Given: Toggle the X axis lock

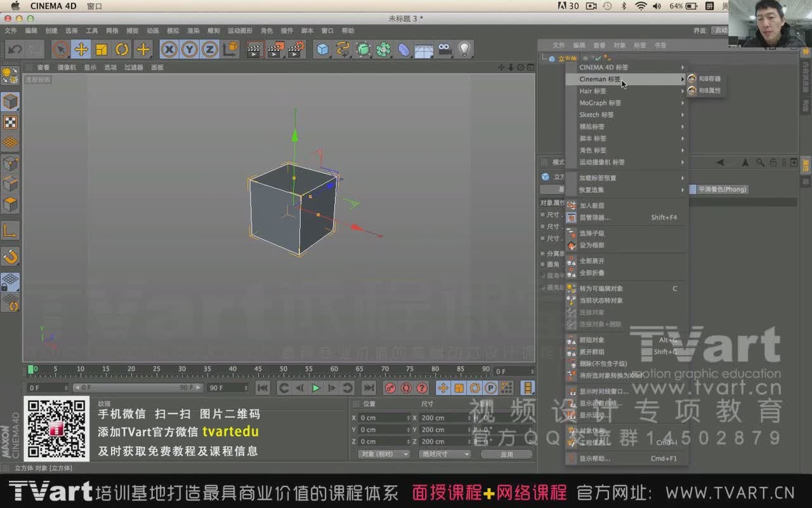Looking at the screenshot, I should [x=169, y=49].
